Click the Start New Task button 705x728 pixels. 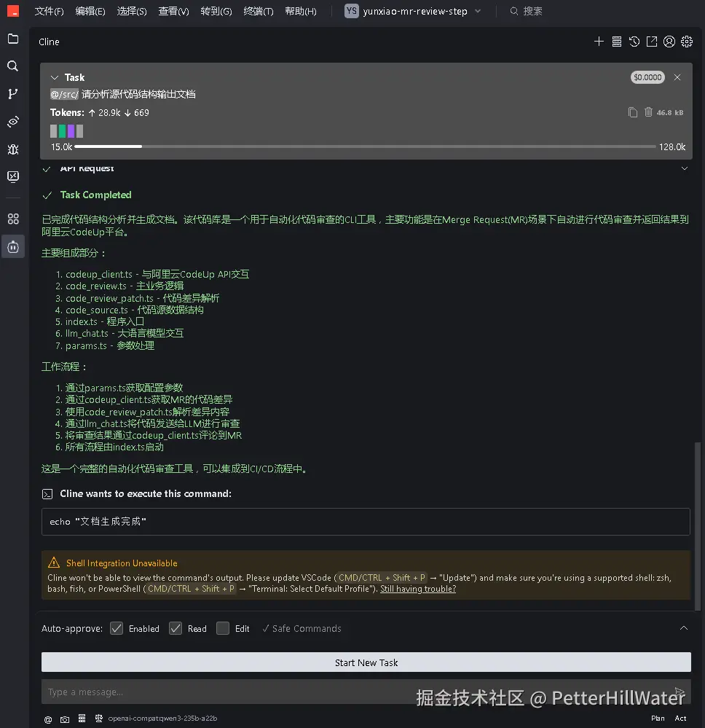click(x=366, y=662)
